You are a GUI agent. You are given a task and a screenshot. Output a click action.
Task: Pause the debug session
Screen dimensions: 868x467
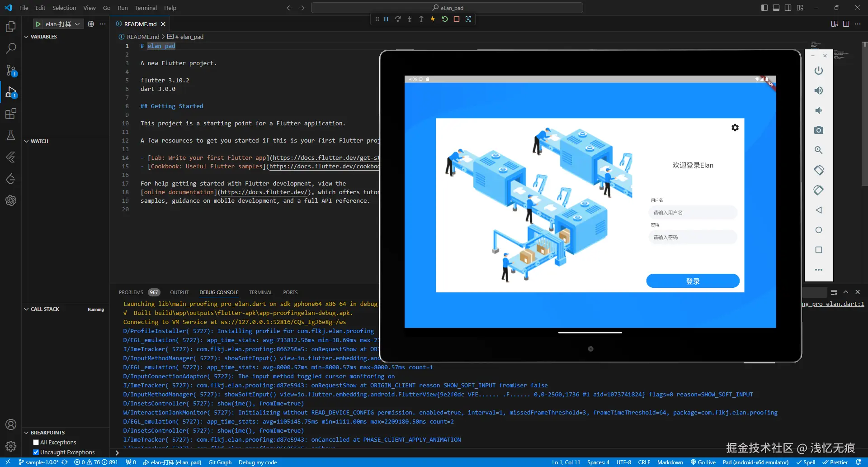(386, 19)
